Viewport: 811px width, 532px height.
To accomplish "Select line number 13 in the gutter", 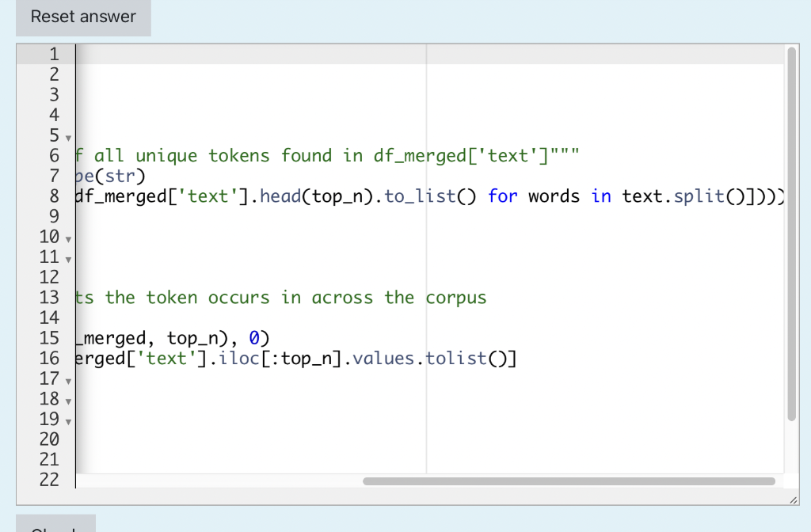I will tap(49, 298).
